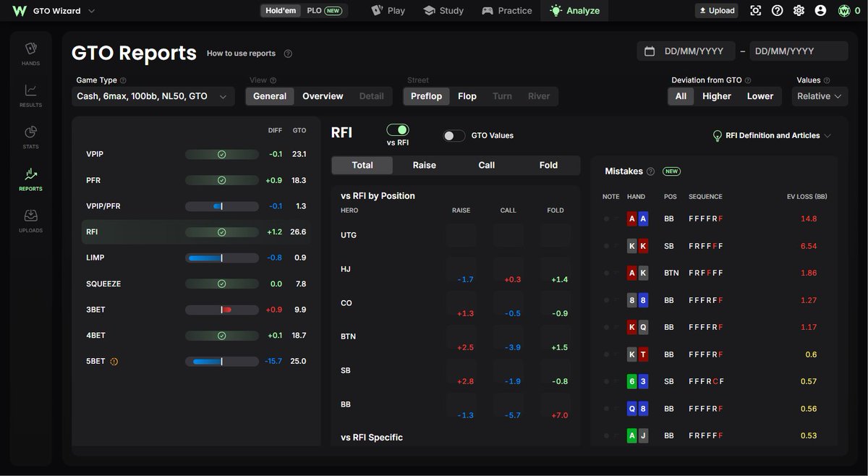Go to the Study tab
Screen dimensions: 868x476
(443, 11)
